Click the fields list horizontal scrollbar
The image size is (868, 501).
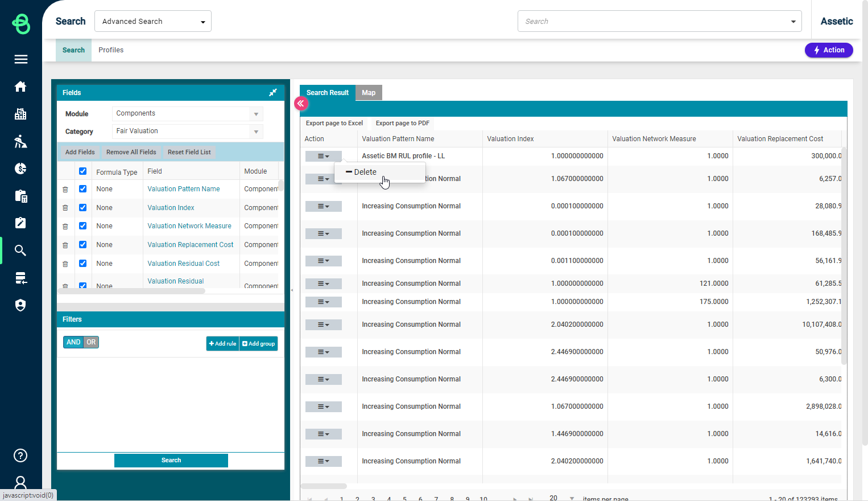(131, 291)
